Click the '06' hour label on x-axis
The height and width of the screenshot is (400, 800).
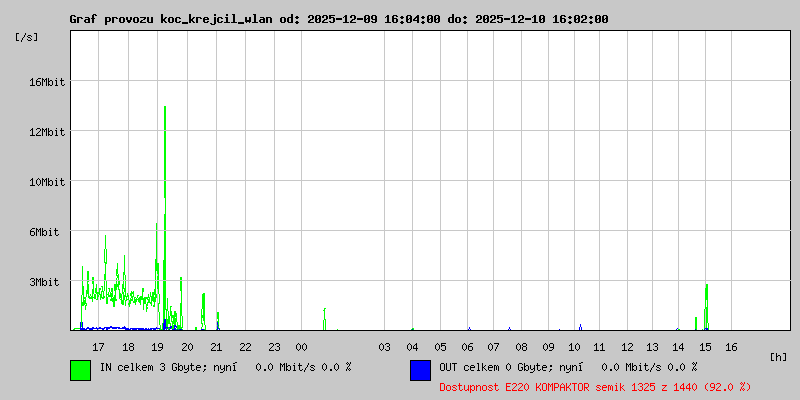tap(467, 347)
